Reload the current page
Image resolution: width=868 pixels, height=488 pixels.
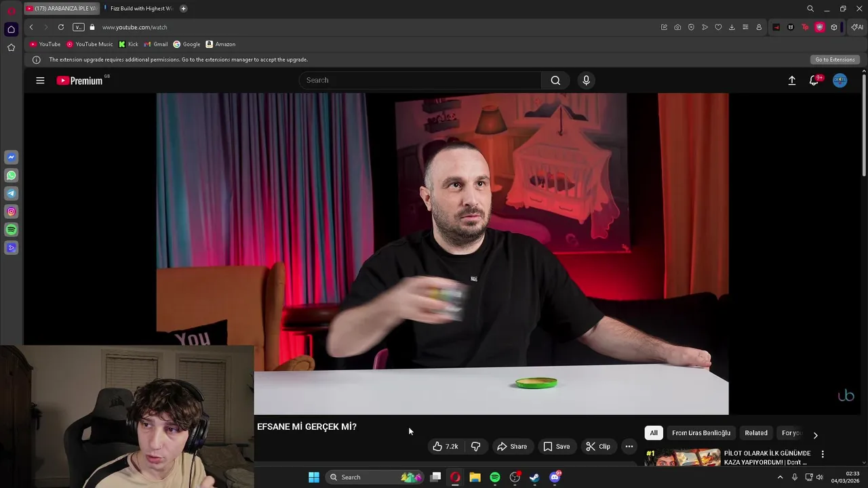point(61,27)
